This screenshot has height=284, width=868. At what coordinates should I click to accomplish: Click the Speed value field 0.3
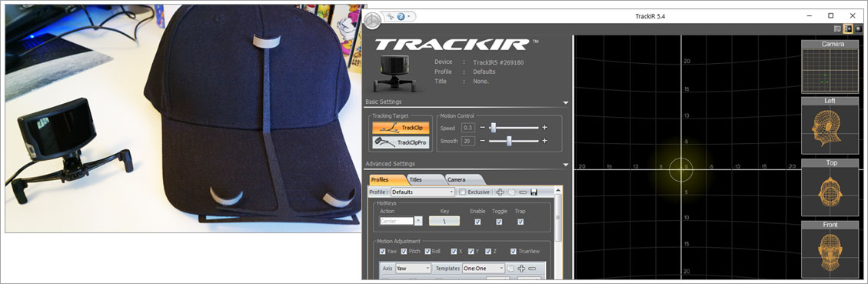[x=467, y=128]
